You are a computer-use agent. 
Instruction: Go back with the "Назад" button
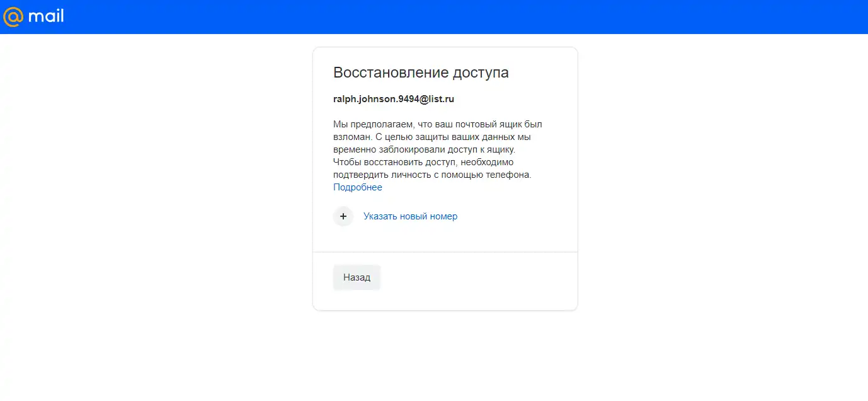click(x=357, y=277)
